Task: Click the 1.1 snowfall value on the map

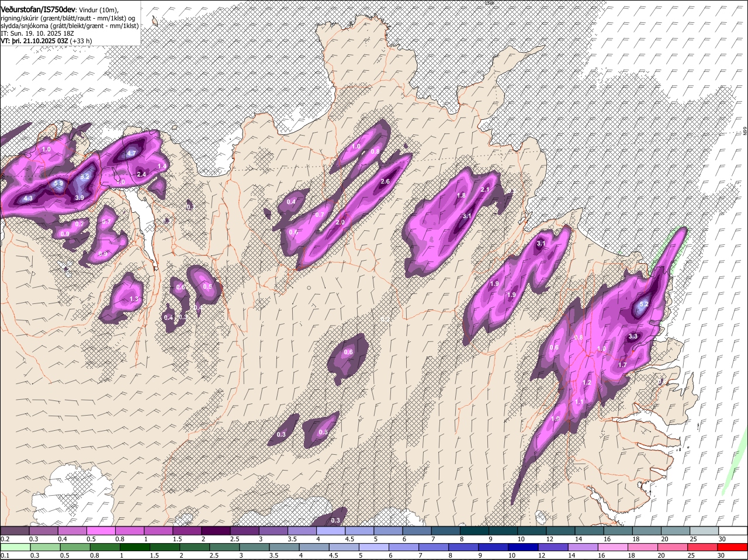Action: point(579,402)
